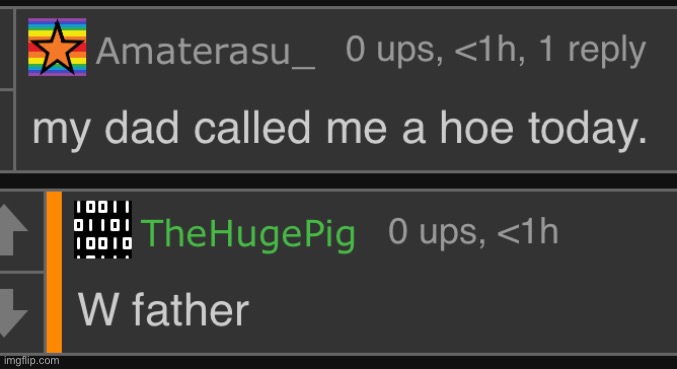Viewport: 677px width, 369px height.
Task: Select the comment "my dad called me a hoe today."
Action: (x=340, y=129)
